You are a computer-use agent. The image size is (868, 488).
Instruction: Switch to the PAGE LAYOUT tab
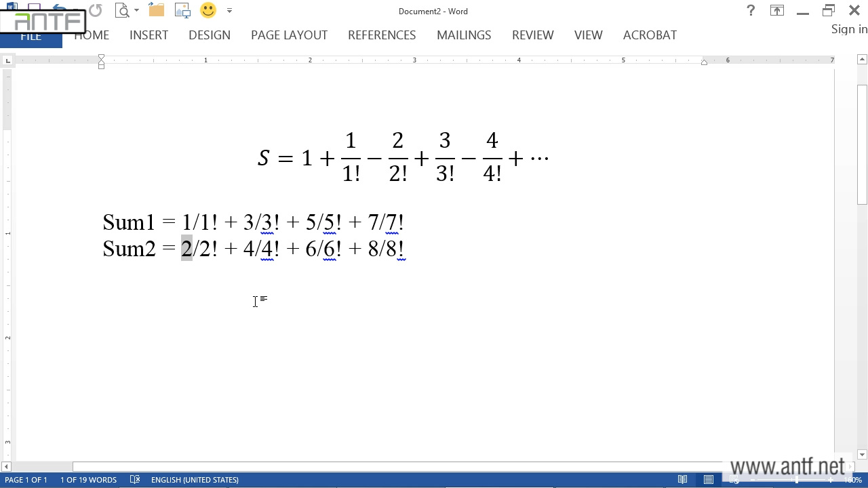[x=289, y=35]
